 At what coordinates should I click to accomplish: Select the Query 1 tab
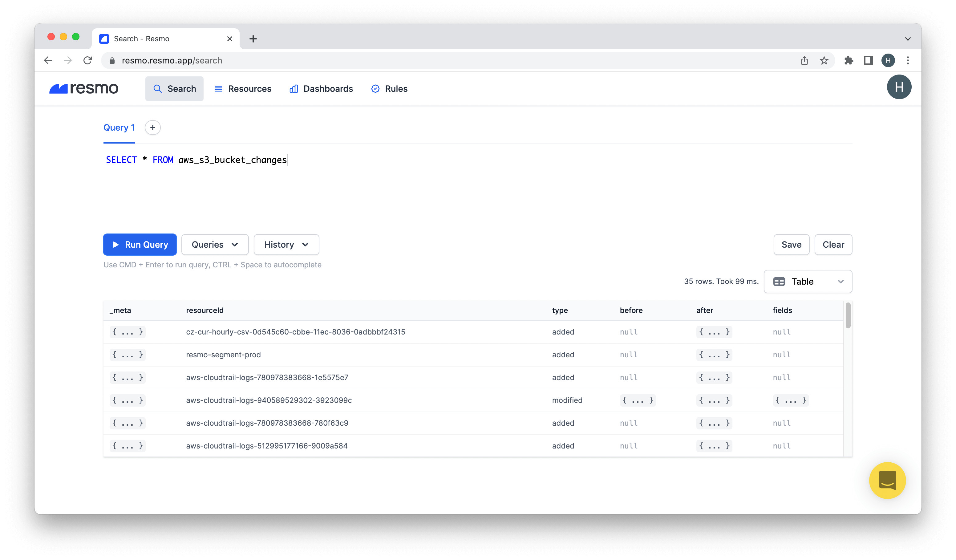click(x=119, y=128)
